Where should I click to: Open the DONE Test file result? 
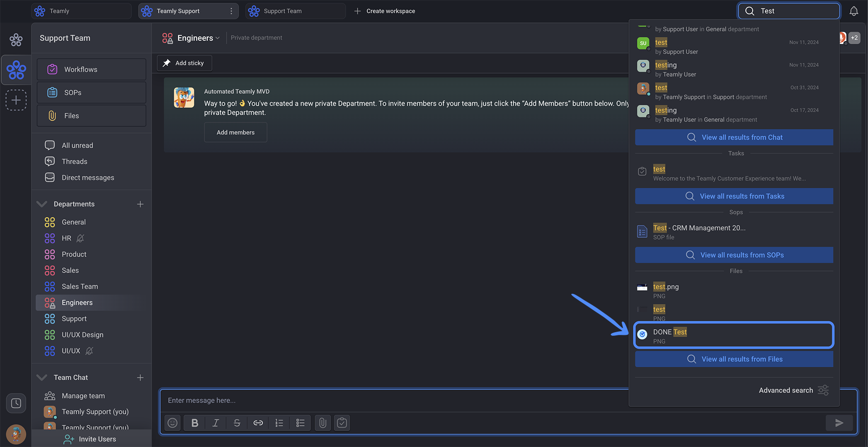(734, 335)
